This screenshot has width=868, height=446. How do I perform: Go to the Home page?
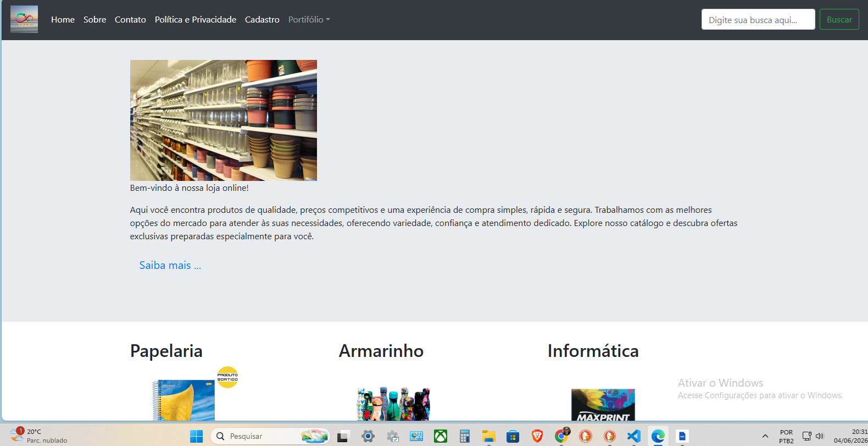63,19
